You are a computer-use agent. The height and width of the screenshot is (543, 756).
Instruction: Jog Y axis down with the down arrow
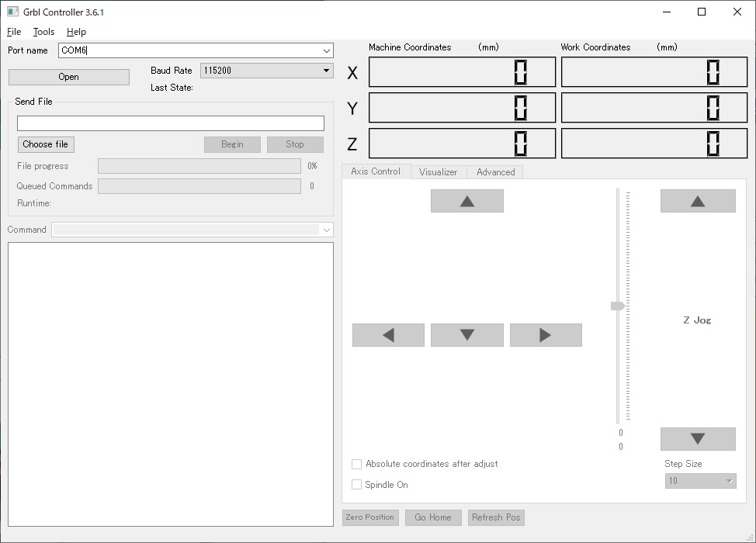pos(466,335)
